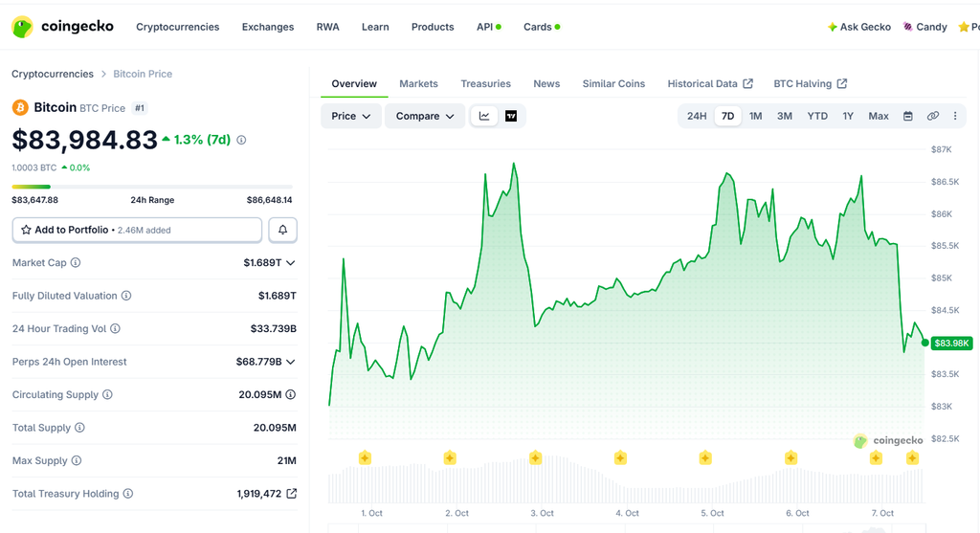Select the 24H time range
Viewport: 980px width, 533px height.
point(697,116)
